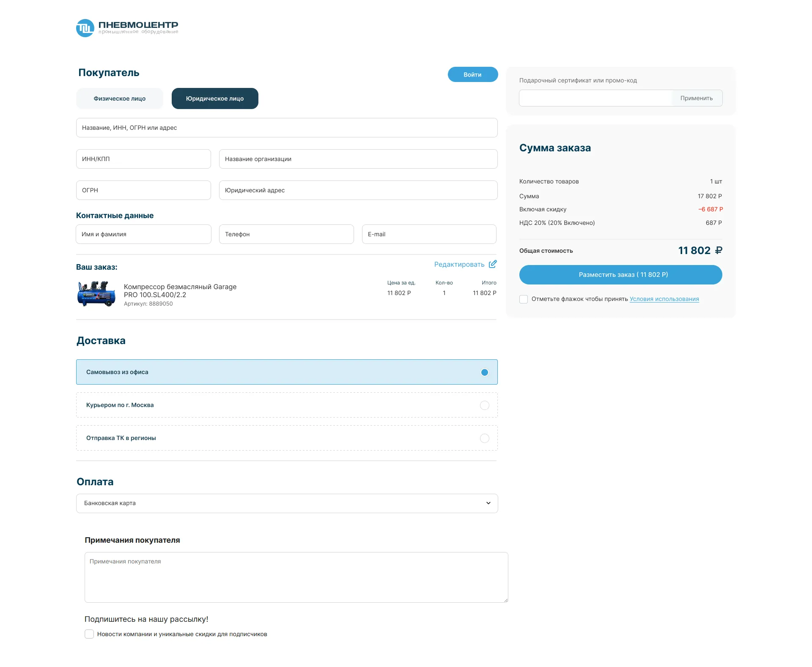
Task: Click Разместить заказ button
Action: (x=621, y=275)
